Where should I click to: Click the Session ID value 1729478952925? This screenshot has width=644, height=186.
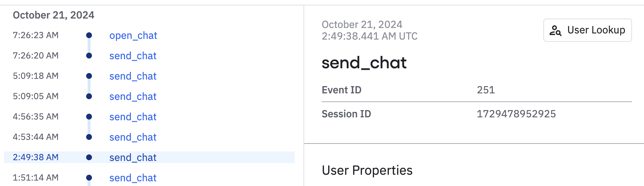point(516,114)
